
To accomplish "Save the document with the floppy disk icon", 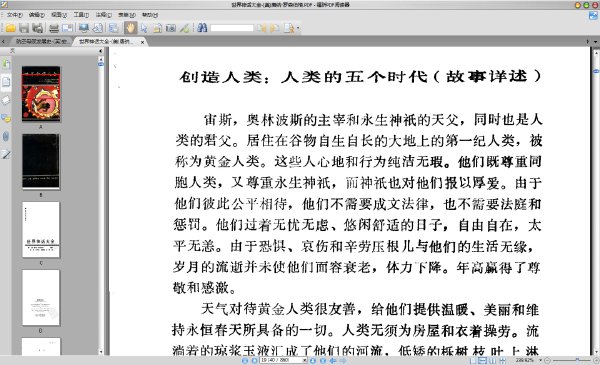I will click(24, 28).
